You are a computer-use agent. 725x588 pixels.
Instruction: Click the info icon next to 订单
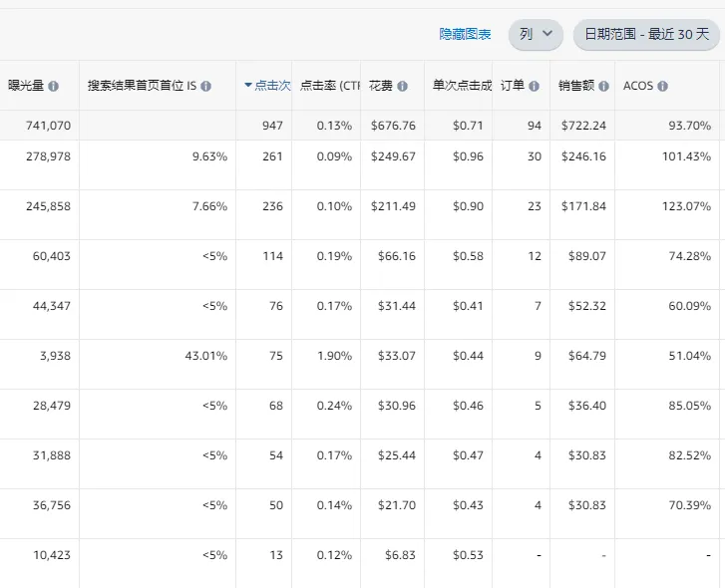535,87
